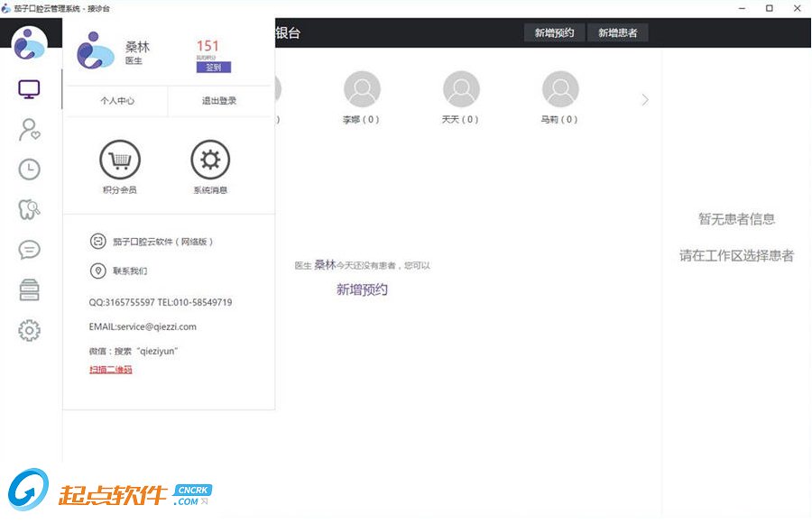Click the EMAIL service@qiezzi.com text
This screenshot has width=812, height=523.
143,326
